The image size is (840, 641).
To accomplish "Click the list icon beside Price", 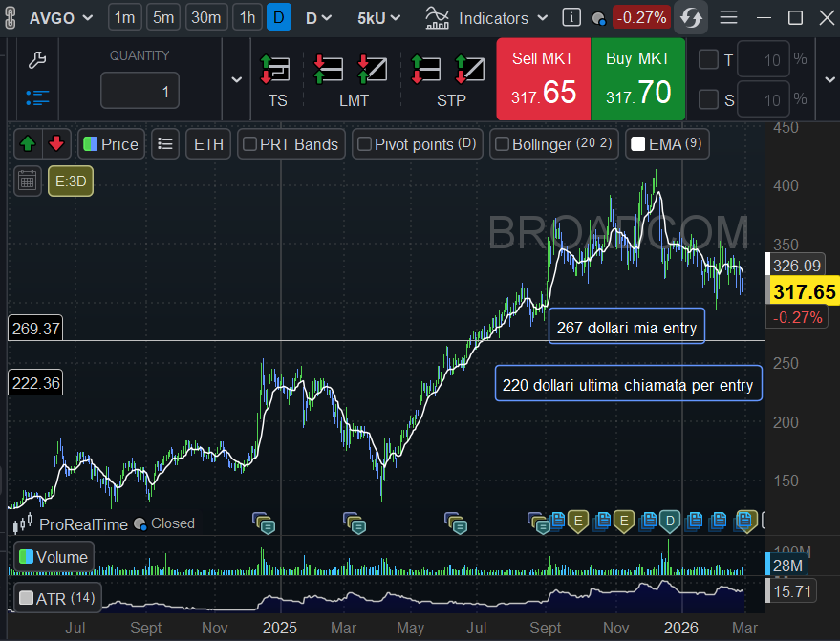I will 165,144.
